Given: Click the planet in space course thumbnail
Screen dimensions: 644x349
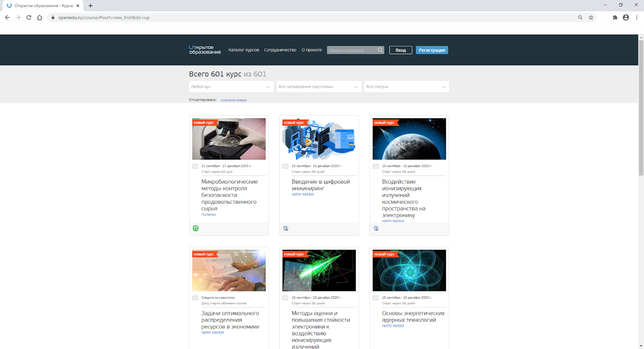Looking at the screenshot, I should 409,139.
